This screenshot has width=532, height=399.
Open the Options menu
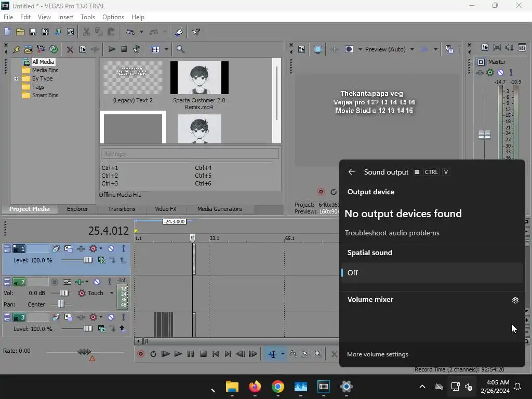pyautogui.click(x=113, y=17)
